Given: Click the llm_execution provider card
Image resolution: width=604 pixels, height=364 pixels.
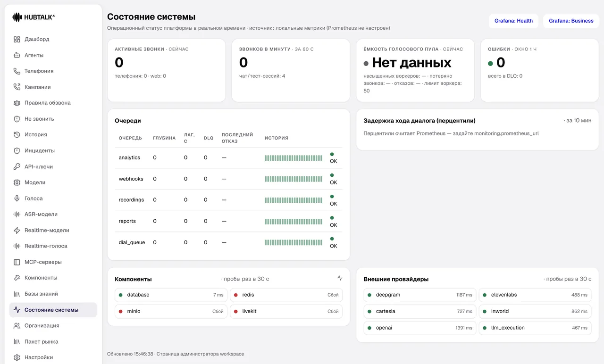Looking at the screenshot, I should 535,328.
